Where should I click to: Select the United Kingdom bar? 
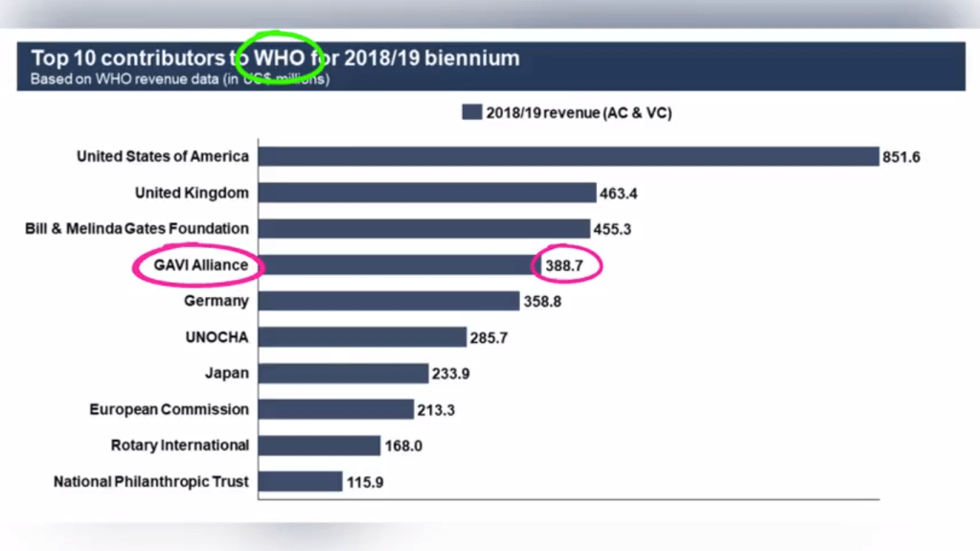point(427,193)
